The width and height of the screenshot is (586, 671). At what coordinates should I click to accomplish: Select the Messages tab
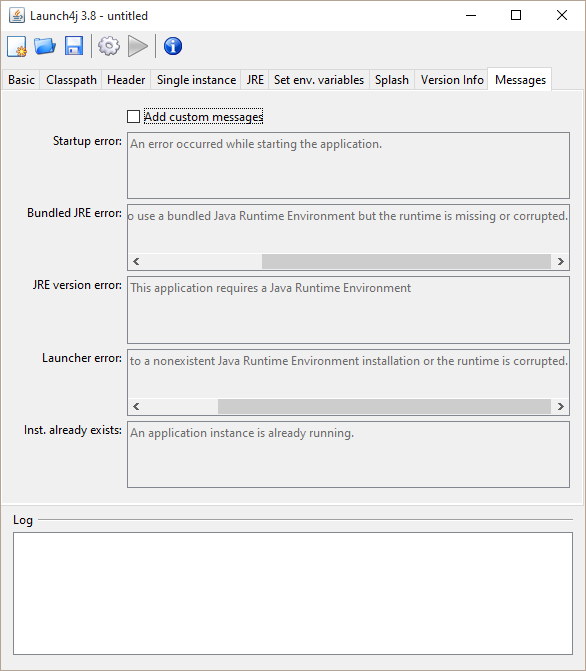pos(520,80)
